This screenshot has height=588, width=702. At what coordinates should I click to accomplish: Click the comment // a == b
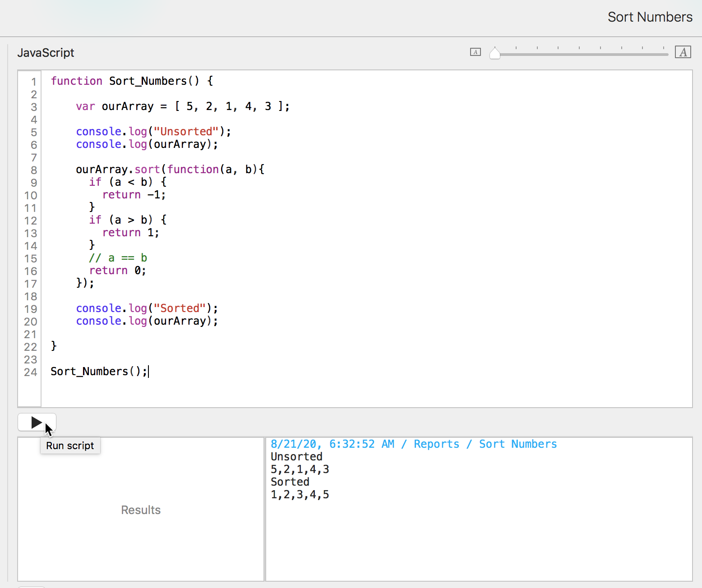pos(118,258)
